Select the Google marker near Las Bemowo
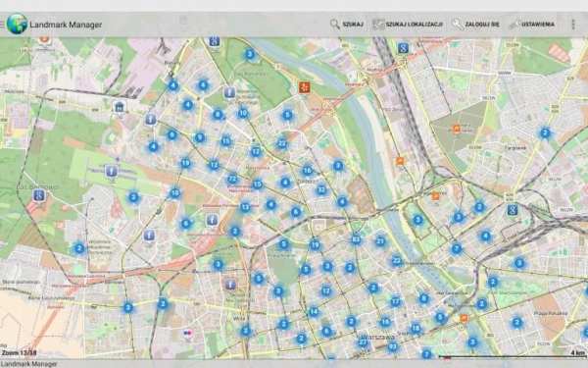The image size is (588, 368). [x=39, y=195]
